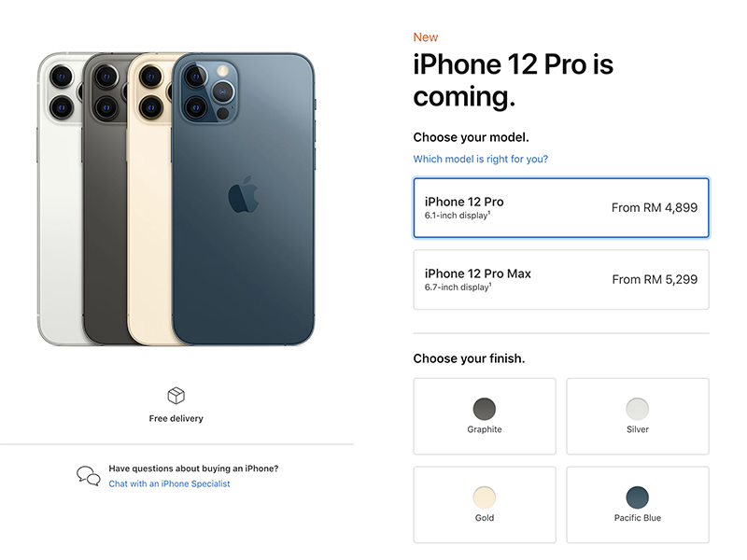Image resolution: width=747 pixels, height=560 pixels.
Task: Click the free delivery box icon
Action: click(176, 395)
